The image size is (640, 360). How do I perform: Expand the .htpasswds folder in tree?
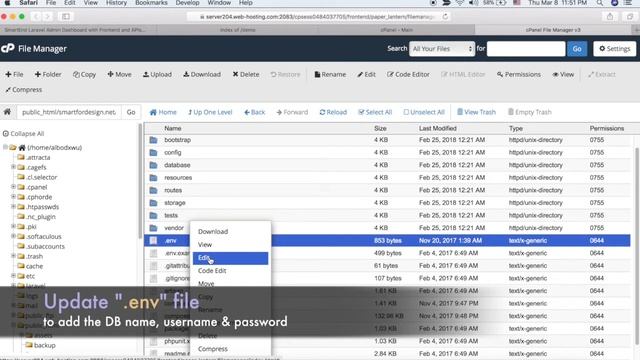coord(13,207)
